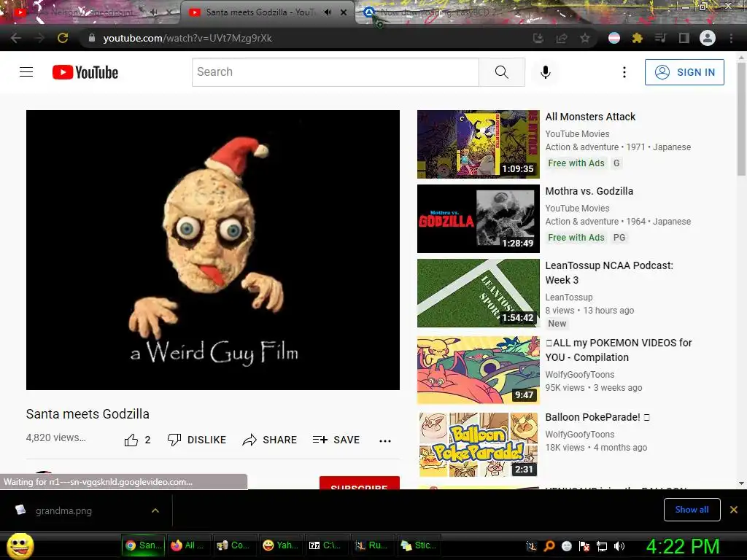Open the smiley Start button
This screenshot has height=560, width=747.
[20, 546]
